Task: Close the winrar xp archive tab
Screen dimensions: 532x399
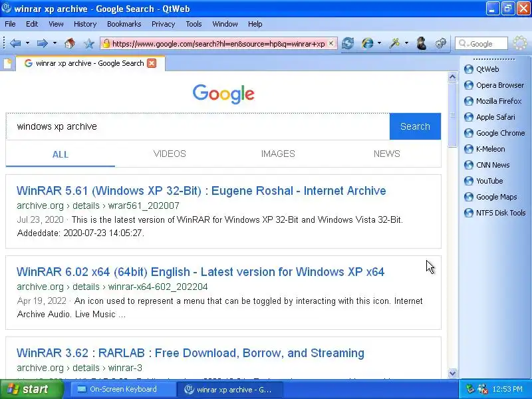Action: [x=152, y=63]
